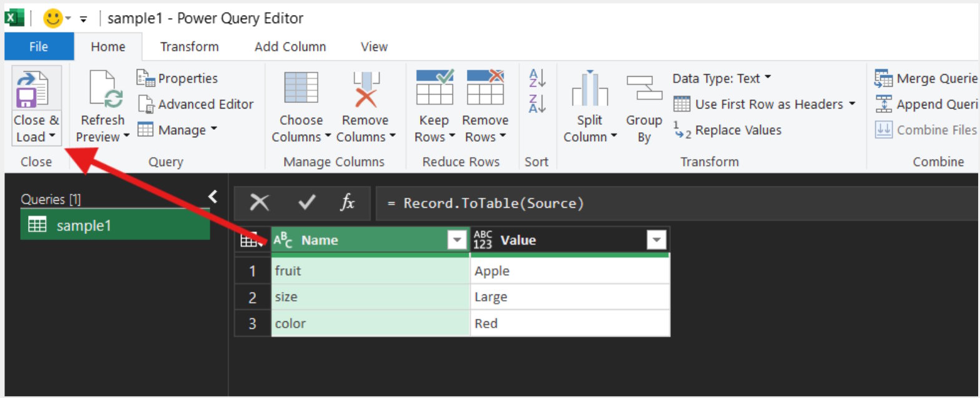Expand Use First Row as Headers arrow
Viewport: 980px width, 398px height.
click(852, 104)
